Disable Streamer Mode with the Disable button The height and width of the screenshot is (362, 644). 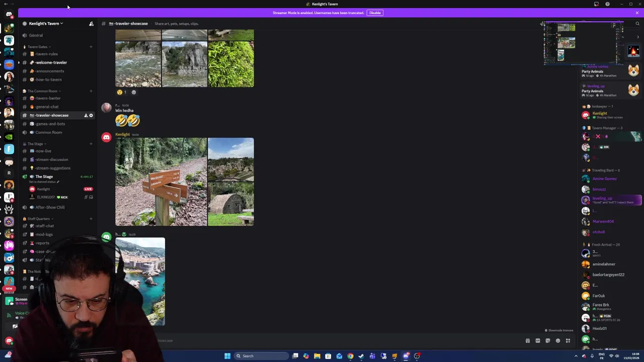(x=375, y=13)
